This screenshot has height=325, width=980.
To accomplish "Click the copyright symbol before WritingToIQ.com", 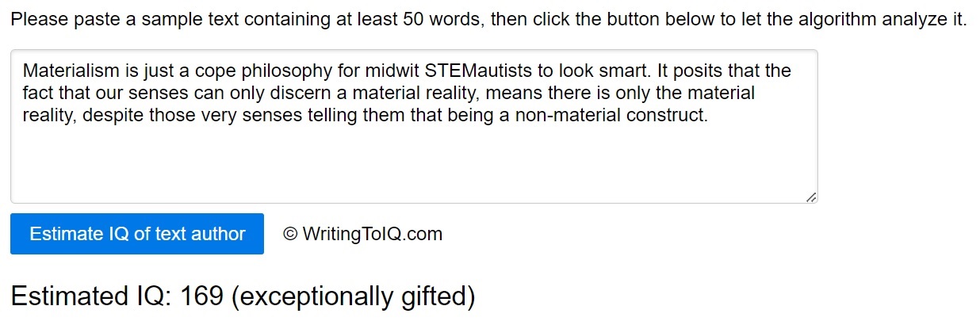I will coord(290,234).
